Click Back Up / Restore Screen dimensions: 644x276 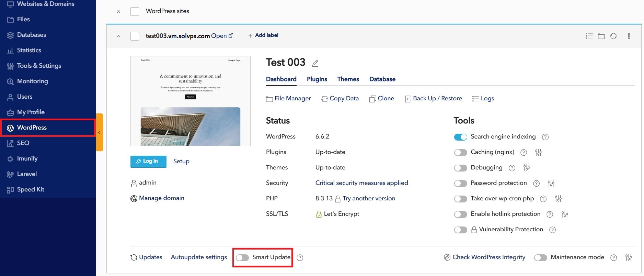[434, 99]
